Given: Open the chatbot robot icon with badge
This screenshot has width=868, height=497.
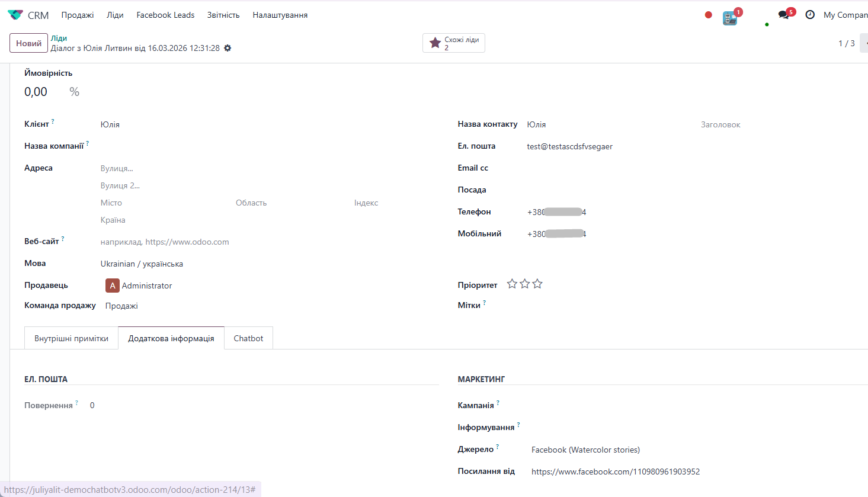Looking at the screenshot, I should pos(730,18).
